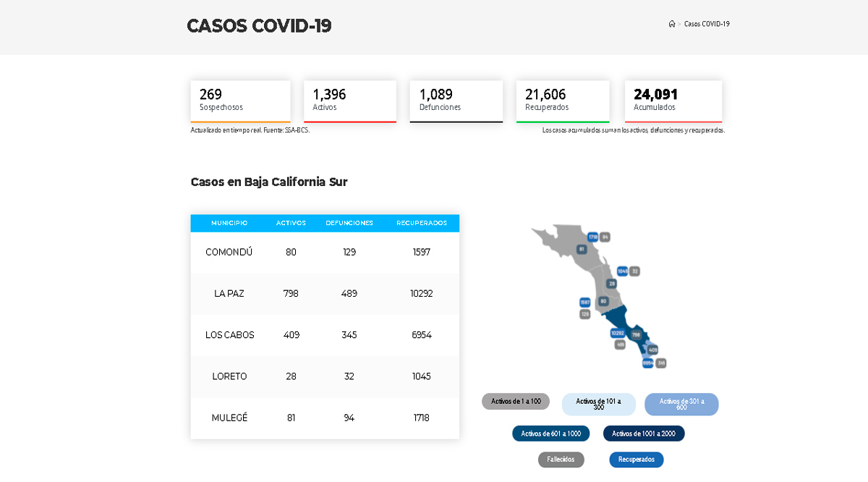Click the 'Los casos acumulados suman' note
868x482 pixels.
[634, 130]
